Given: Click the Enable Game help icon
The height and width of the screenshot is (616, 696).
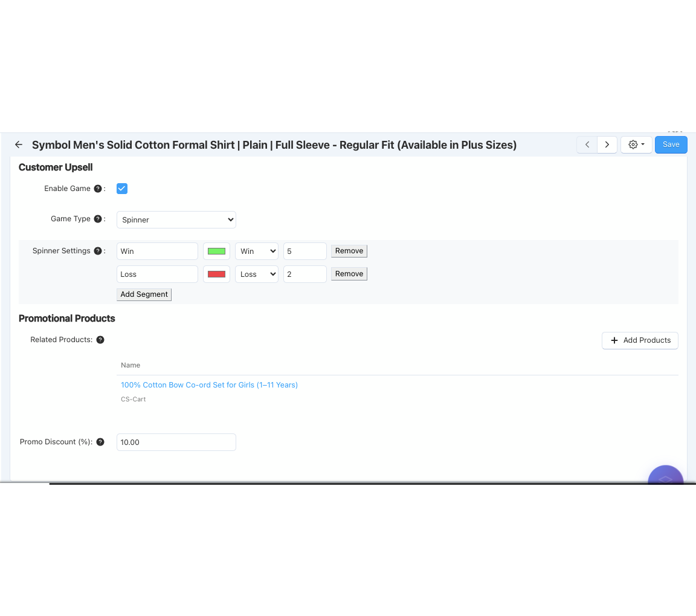Looking at the screenshot, I should tap(98, 189).
